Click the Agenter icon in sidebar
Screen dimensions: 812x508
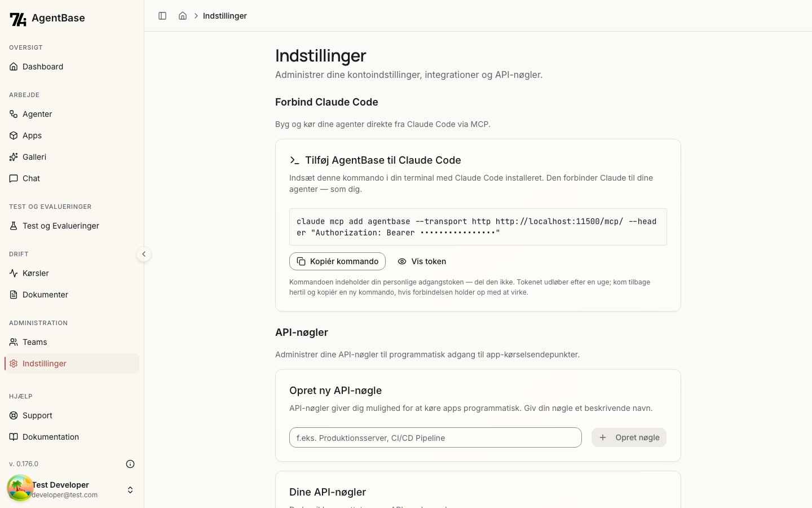pos(14,114)
